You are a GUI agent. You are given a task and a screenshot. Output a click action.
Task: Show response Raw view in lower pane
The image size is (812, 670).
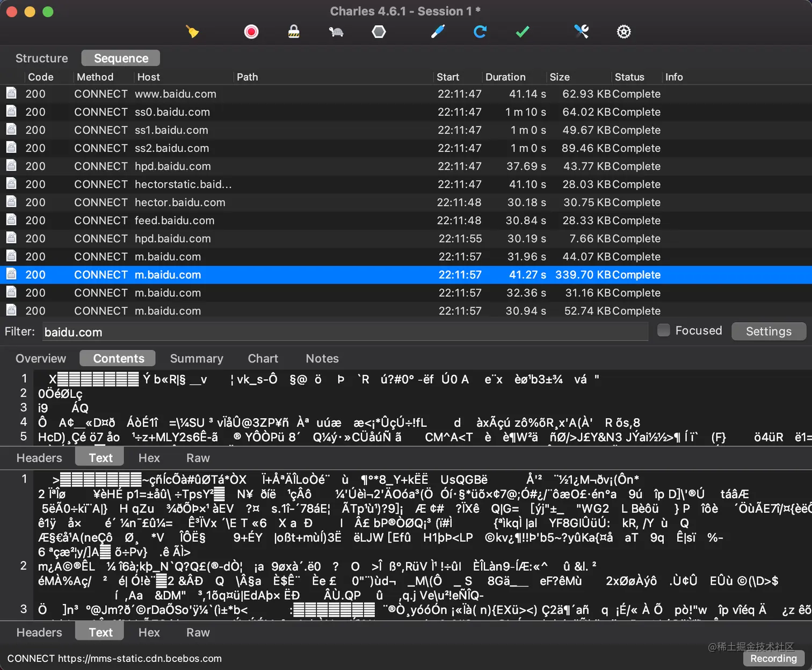[198, 632]
